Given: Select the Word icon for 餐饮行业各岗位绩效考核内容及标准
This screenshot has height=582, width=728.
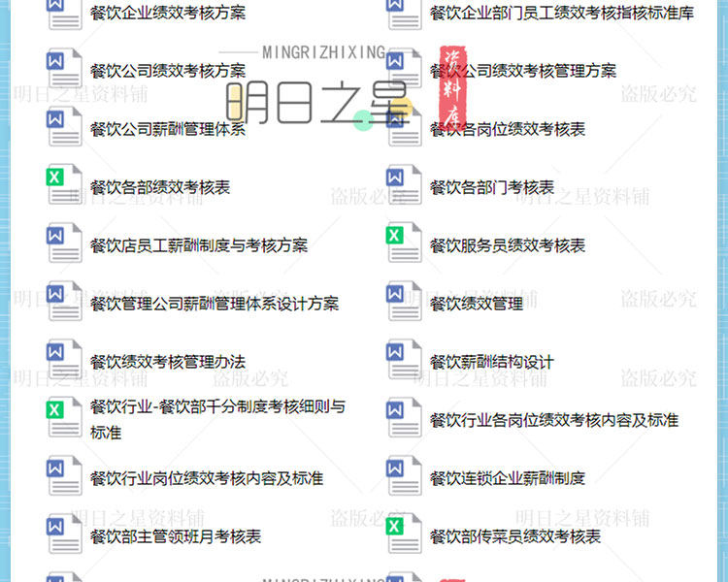Looking at the screenshot, I should (x=405, y=417).
